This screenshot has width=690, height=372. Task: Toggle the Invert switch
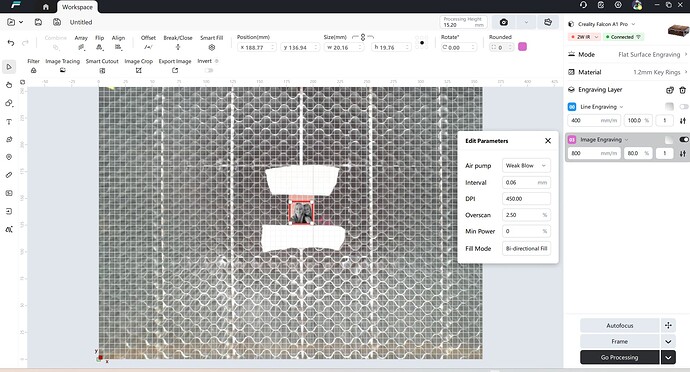(x=209, y=70)
